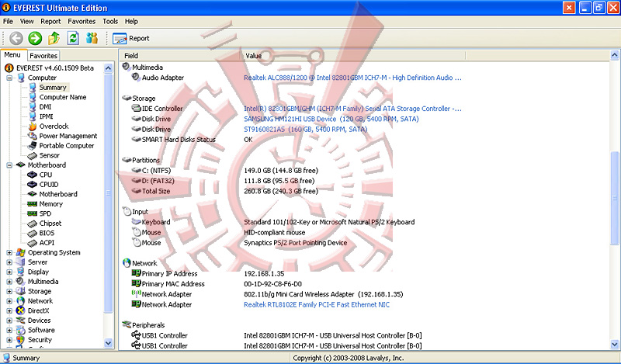Screen dimensions: 621x364
Task: Expand the Software tree node
Action: pyautogui.click(x=9, y=331)
